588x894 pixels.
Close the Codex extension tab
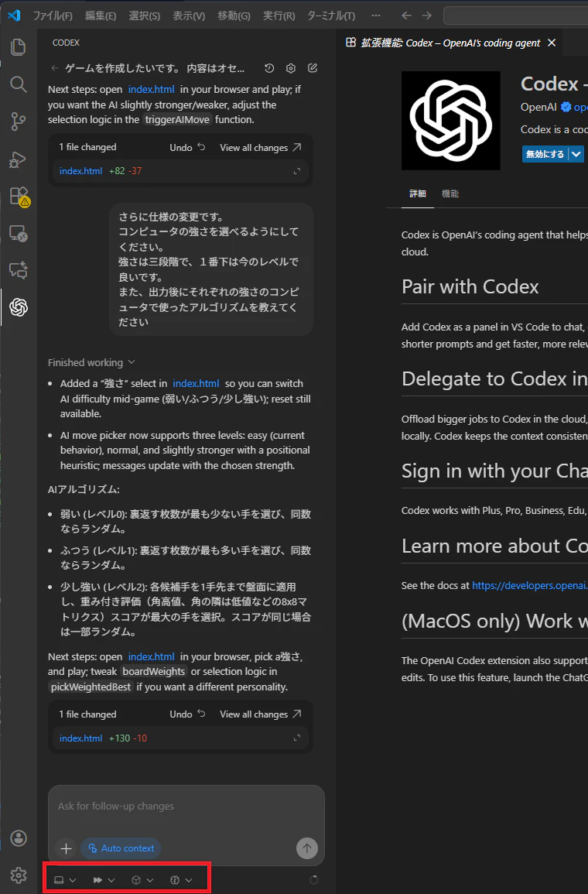(551, 43)
